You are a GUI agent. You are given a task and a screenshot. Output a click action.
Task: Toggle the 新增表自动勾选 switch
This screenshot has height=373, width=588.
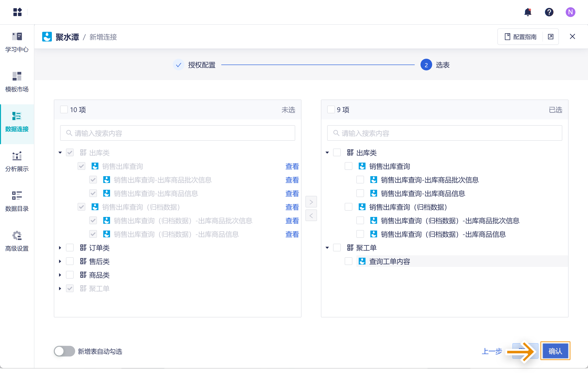(64, 351)
